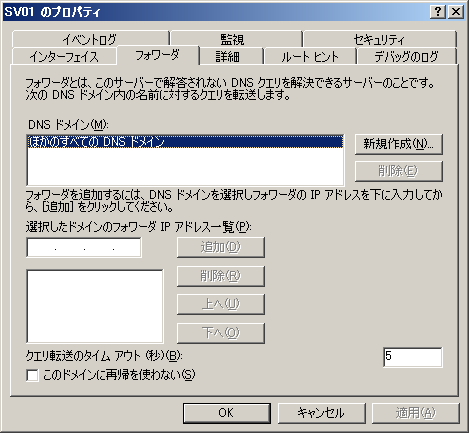Click the 新規作成(N)... button
Screen dimensions: 469x433
(399, 144)
